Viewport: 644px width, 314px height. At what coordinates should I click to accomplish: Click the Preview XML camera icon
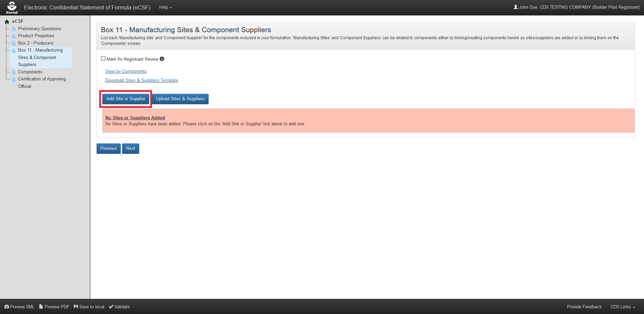(x=7, y=307)
